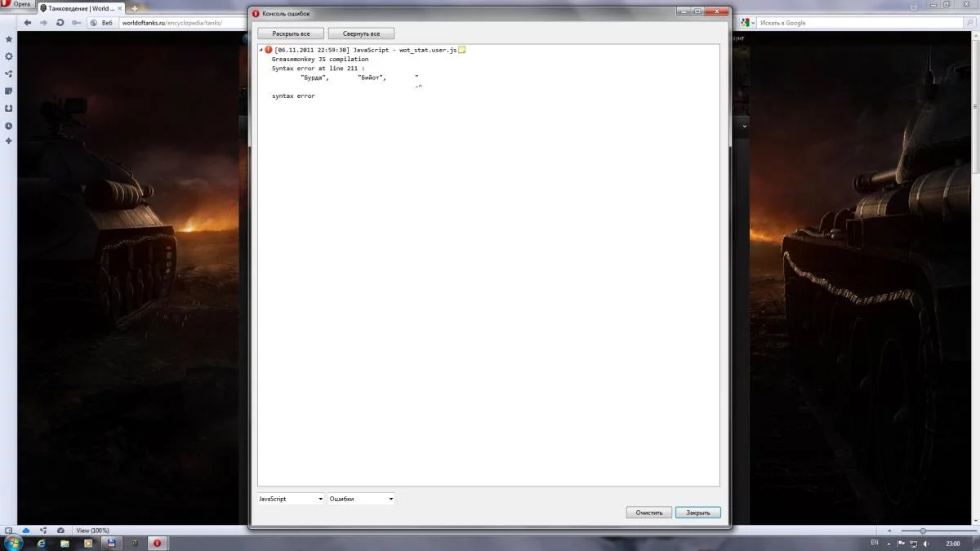
Task: Focus the worldoftanks.ru address field
Action: click(181, 23)
